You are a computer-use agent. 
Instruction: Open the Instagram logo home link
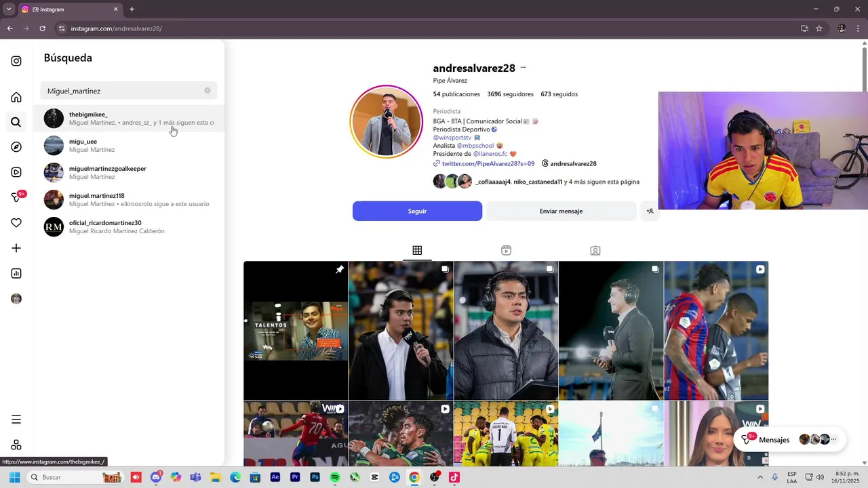[x=16, y=61]
